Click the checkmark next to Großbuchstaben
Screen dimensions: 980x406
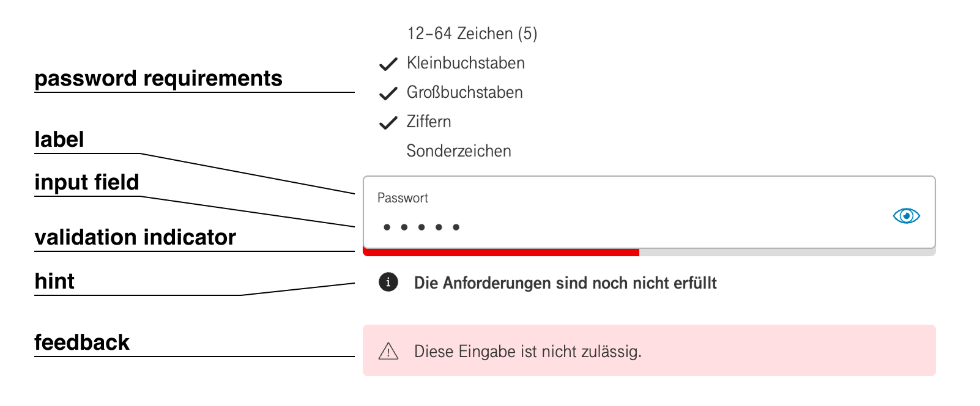pyautogui.click(x=388, y=94)
